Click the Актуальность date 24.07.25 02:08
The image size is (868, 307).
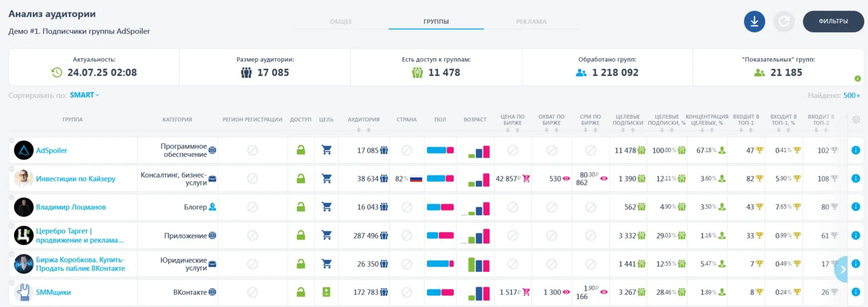[x=102, y=72]
